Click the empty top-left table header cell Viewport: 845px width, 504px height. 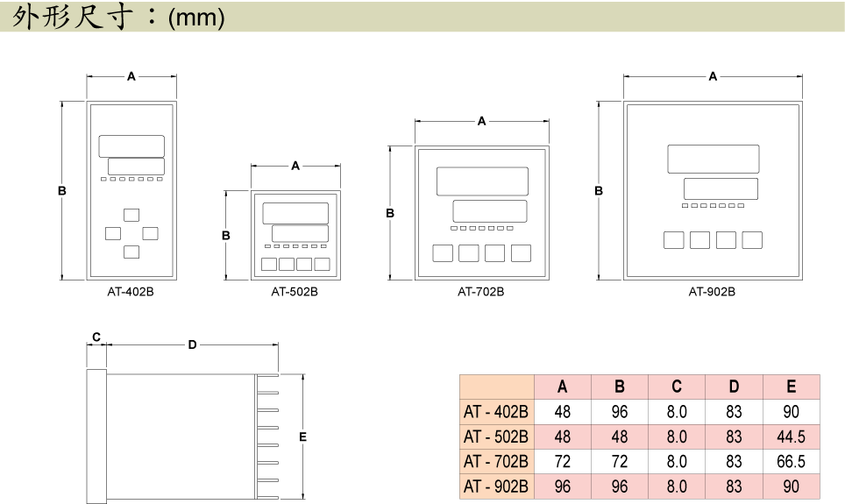(x=496, y=387)
